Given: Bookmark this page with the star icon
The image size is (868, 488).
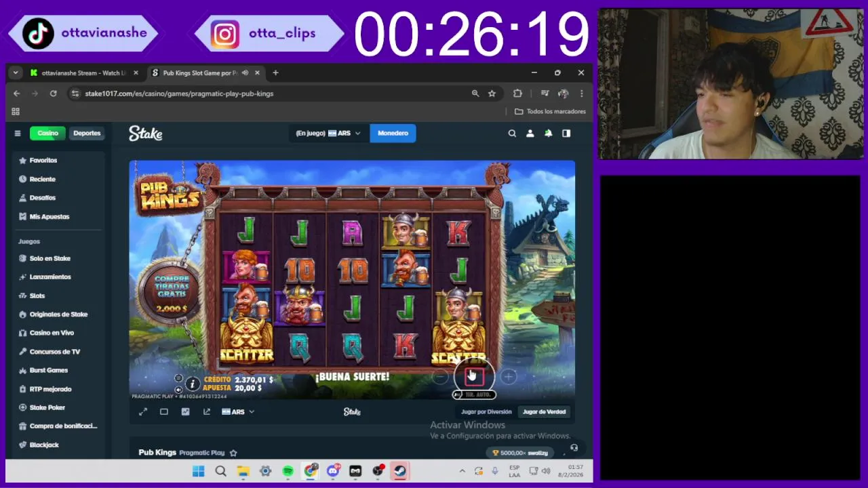Looking at the screenshot, I should [492, 94].
